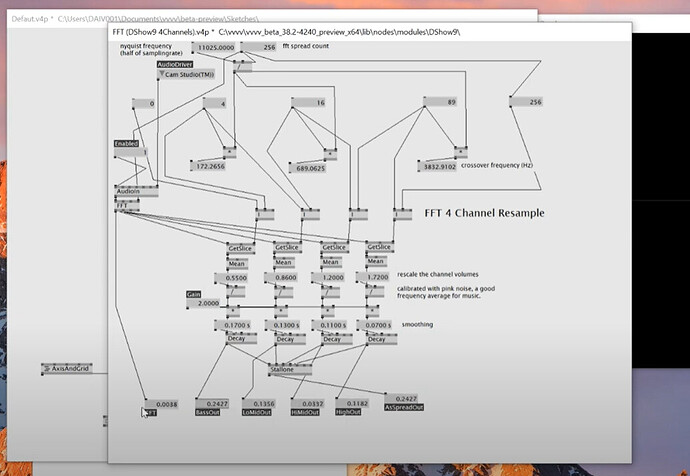Select the 3832.9102 crossover frequency box

[x=437, y=166]
